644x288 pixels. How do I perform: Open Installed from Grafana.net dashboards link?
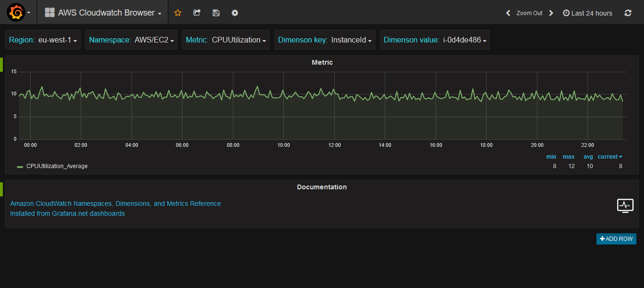coord(67,213)
